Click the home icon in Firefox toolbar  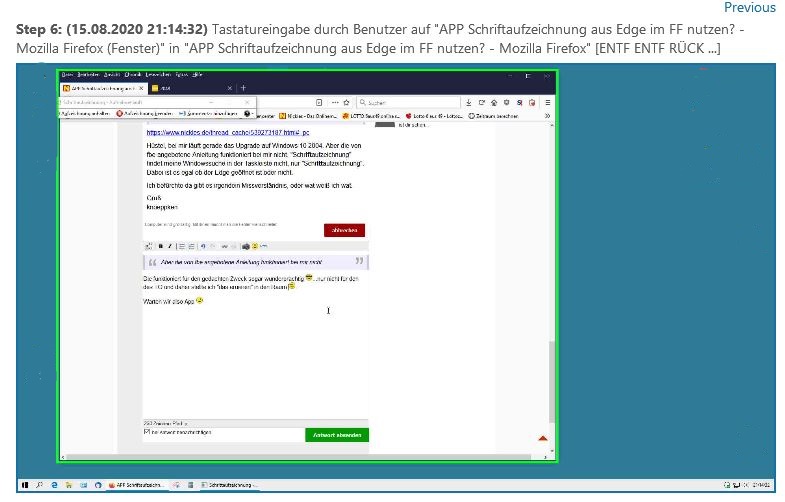494,103
